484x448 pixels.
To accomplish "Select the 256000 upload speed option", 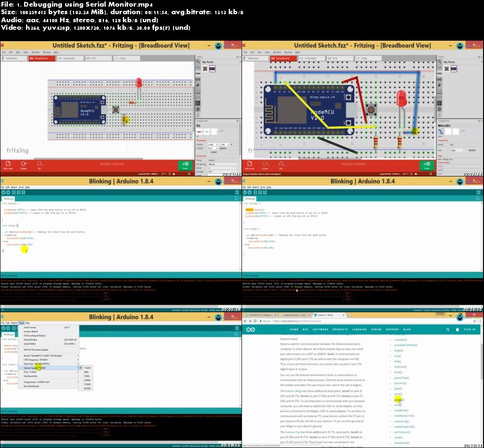I will coord(87,380).
